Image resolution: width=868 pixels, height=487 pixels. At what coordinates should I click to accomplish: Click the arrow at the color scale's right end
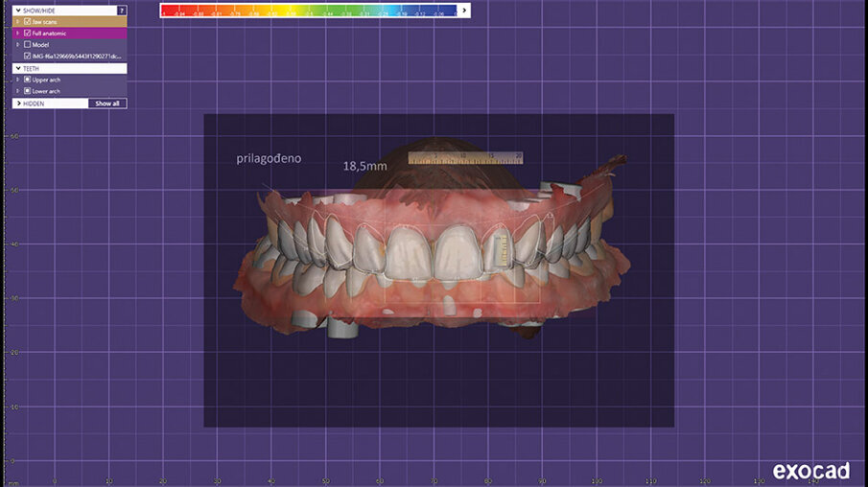point(464,11)
